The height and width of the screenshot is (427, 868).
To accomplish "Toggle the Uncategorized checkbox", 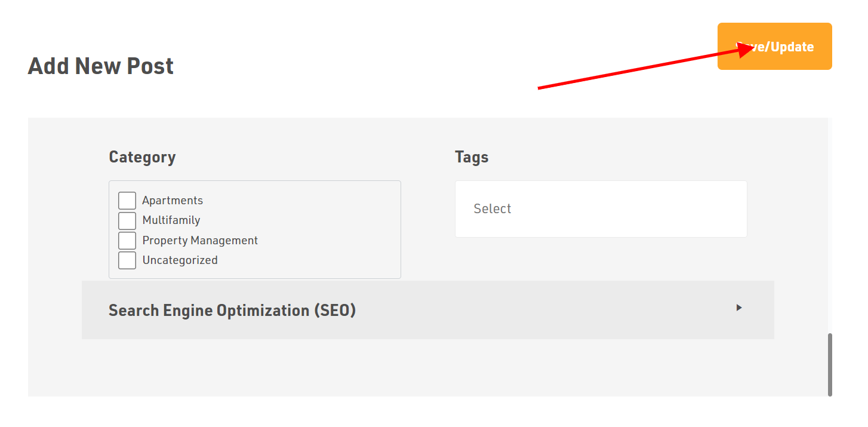I will [x=127, y=260].
